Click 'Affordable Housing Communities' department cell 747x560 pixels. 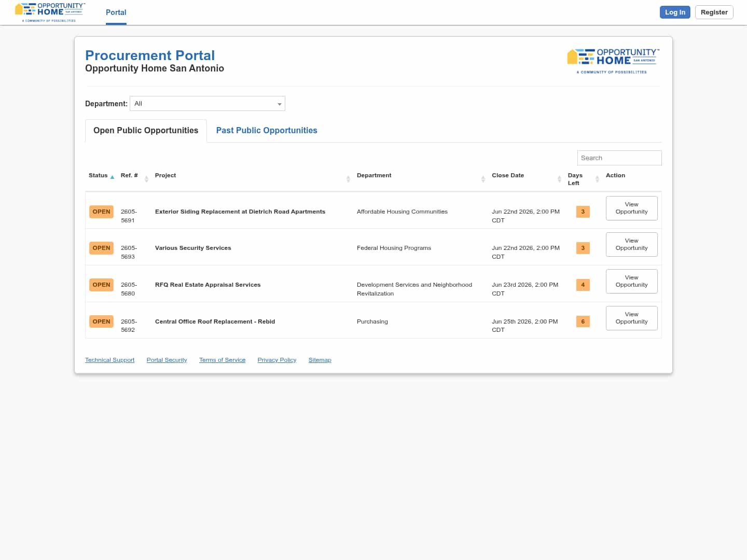pos(402,212)
